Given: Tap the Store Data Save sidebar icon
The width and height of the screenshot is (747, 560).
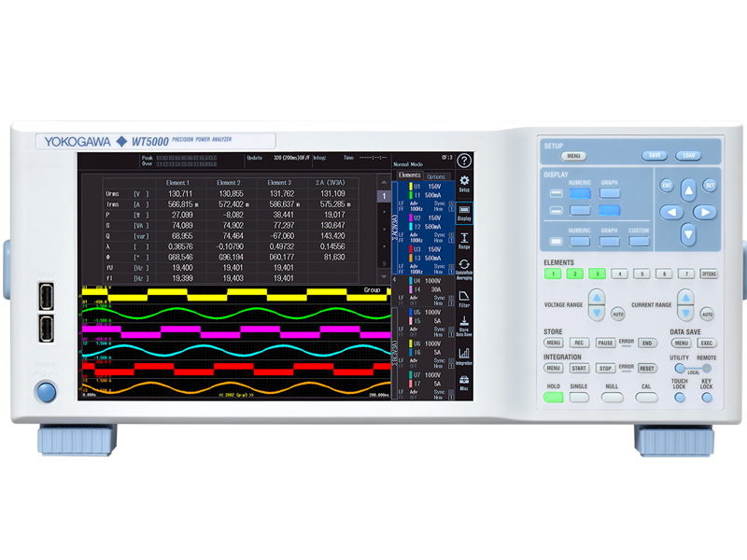Looking at the screenshot, I should (464, 327).
